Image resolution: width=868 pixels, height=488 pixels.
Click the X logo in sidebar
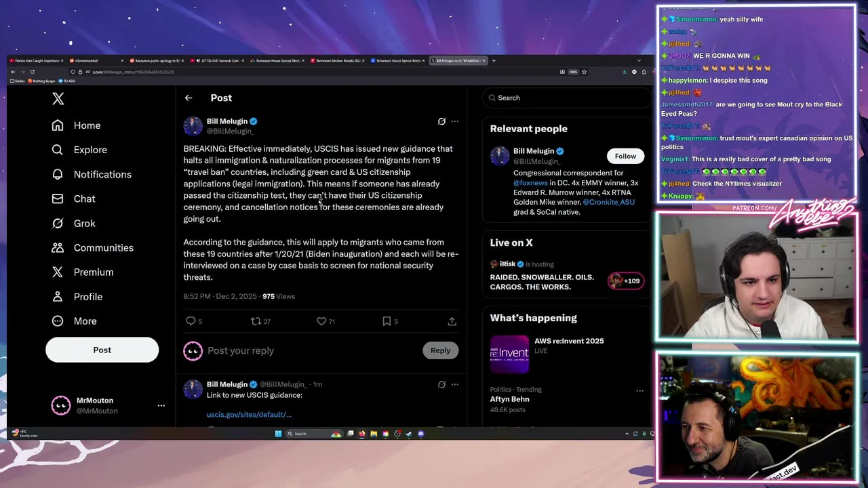coord(58,99)
